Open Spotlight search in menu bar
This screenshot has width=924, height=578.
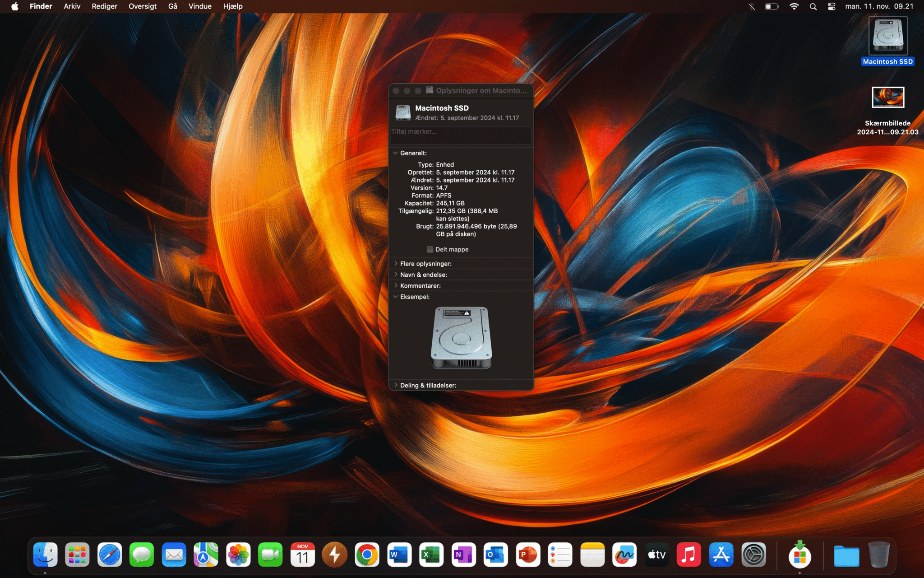click(x=813, y=6)
